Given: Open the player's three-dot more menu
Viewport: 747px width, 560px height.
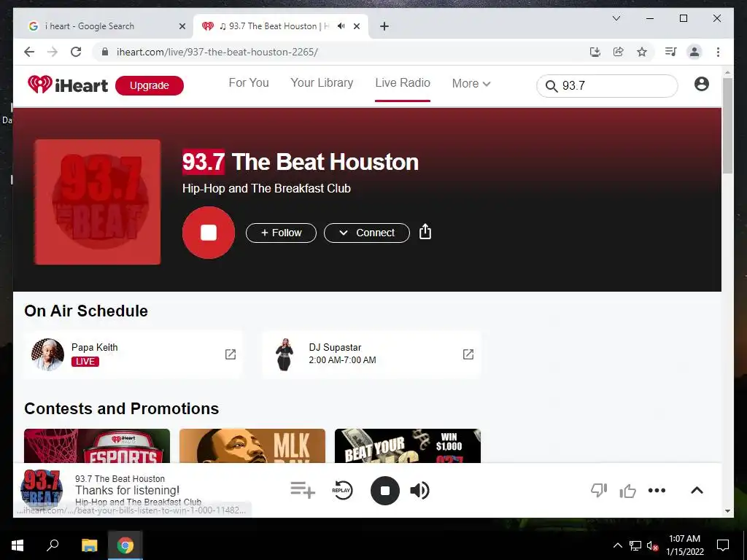Looking at the screenshot, I should click(x=657, y=491).
